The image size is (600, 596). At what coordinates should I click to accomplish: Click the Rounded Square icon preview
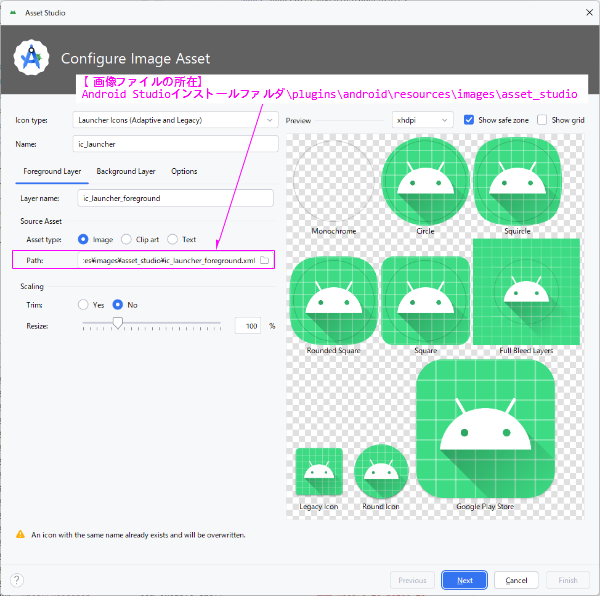tap(334, 300)
